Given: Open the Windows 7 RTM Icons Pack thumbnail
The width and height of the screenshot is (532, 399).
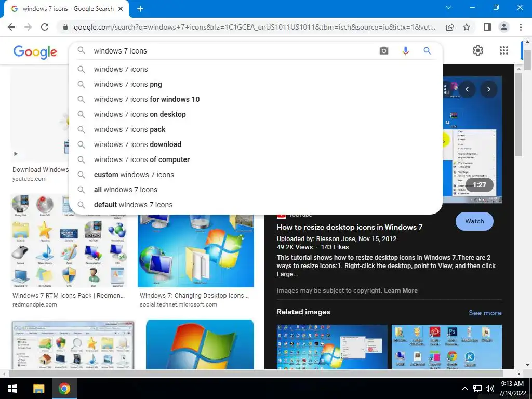Looking at the screenshot, I should [69, 241].
